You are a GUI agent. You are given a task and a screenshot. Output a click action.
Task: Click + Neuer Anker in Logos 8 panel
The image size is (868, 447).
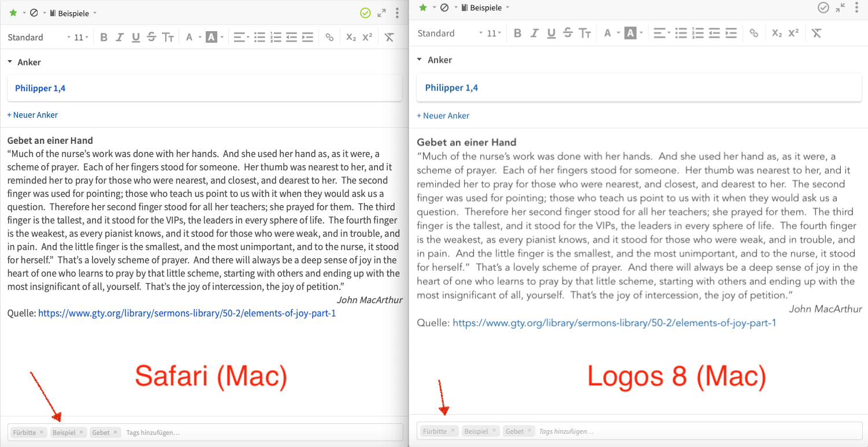[x=443, y=116]
